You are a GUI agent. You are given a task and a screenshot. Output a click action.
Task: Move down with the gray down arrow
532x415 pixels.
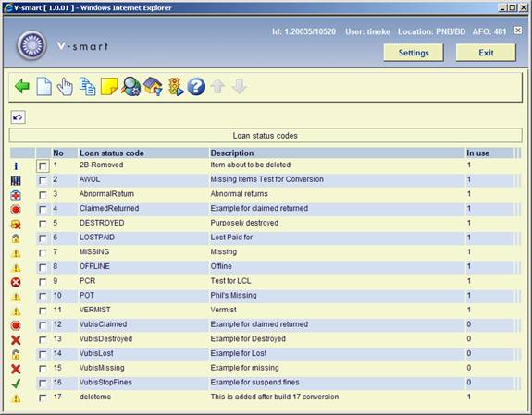(240, 87)
